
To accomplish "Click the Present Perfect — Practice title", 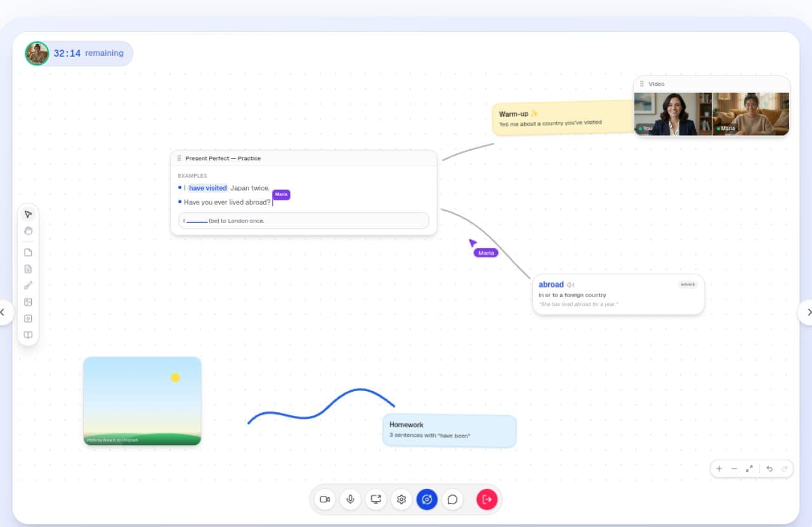I will click(223, 158).
